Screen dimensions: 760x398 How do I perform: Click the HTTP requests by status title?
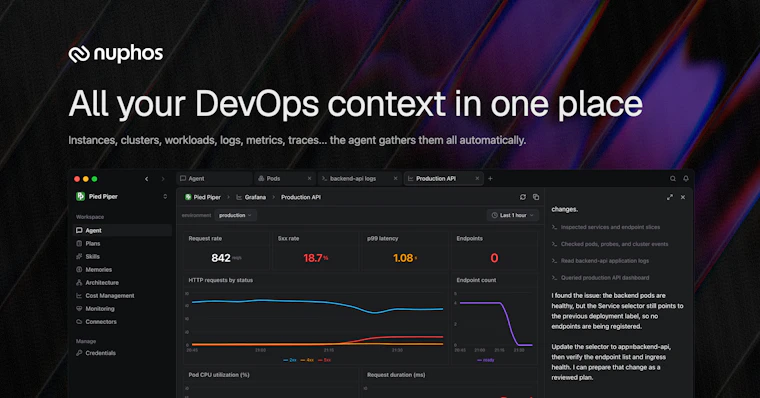[x=221, y=280]
